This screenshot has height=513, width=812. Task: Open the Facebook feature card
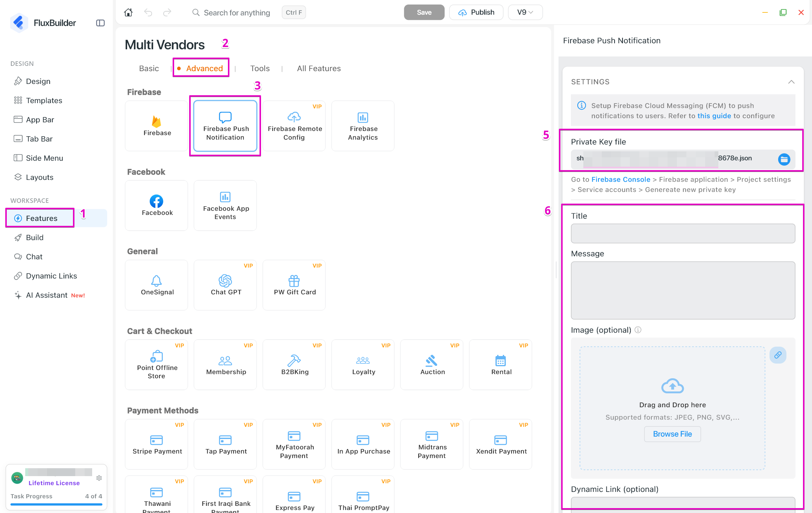[x=156, y=206]
